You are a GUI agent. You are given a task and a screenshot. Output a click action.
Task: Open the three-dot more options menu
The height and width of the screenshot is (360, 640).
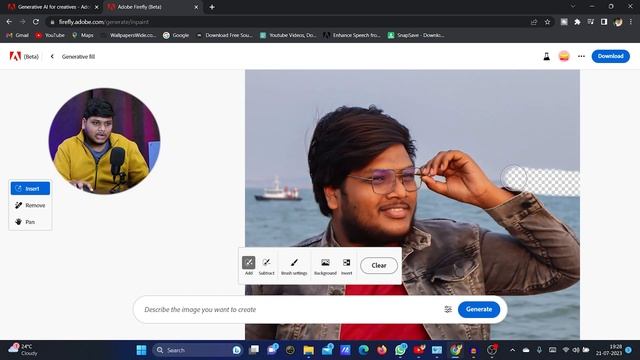coord(581,56)
